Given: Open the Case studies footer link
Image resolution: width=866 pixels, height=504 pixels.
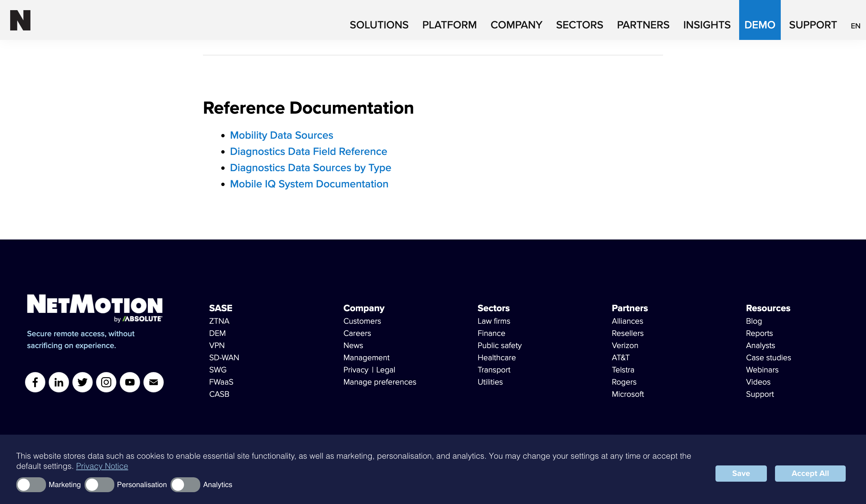Looking at the screenshot, I should pos(768,358).
